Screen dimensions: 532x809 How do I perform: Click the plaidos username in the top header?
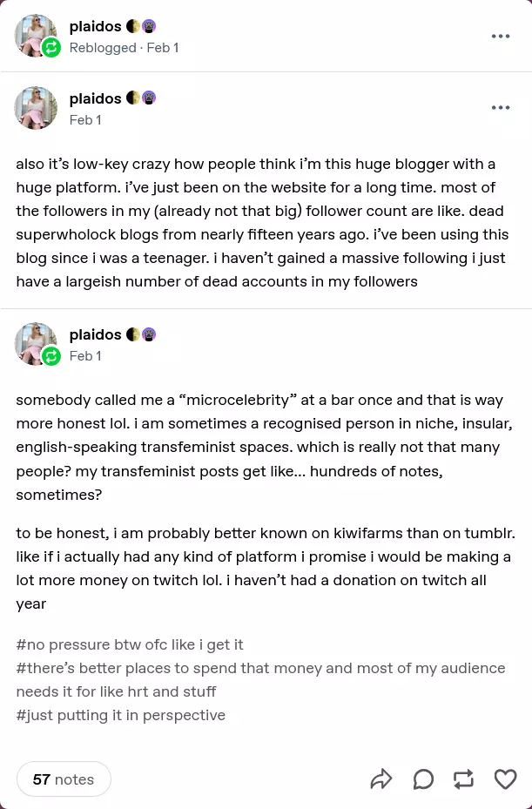pos(95,26)
